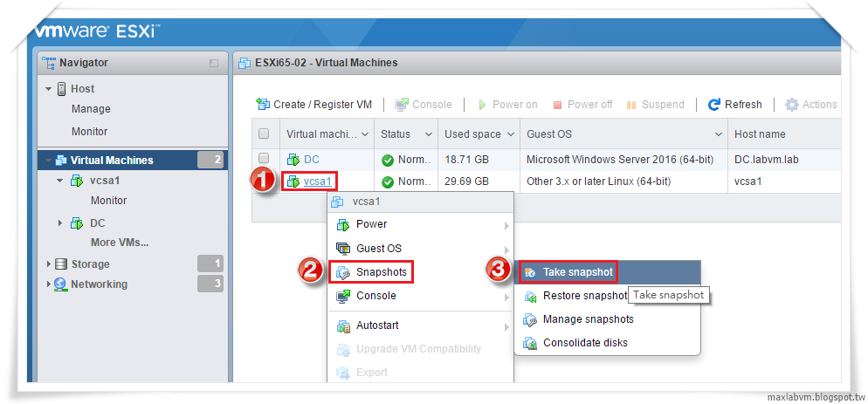Click the green Normal status icon for vcsa1
This screenshot has width=868, height=404.
click(388, 181)
